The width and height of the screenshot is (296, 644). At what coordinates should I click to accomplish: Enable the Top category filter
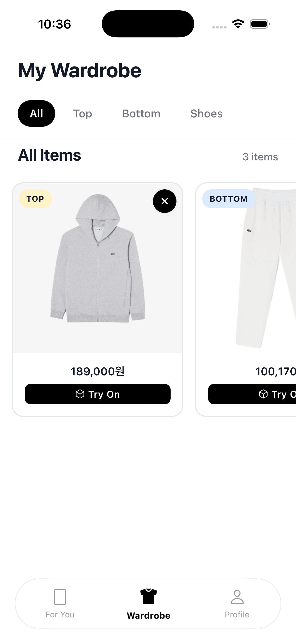click(83, 113)
